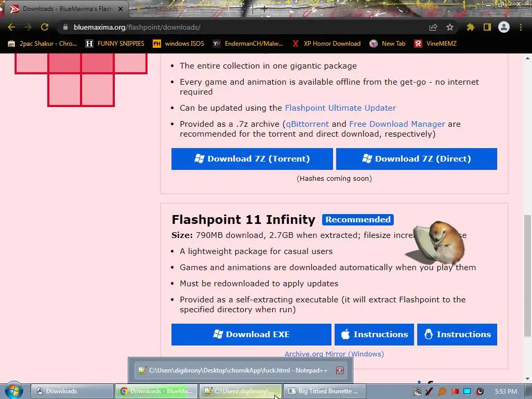This screenshot has width=532, height=399.
Task: Click the scrollbar down arrow
Action: click(x=528, y=379)
